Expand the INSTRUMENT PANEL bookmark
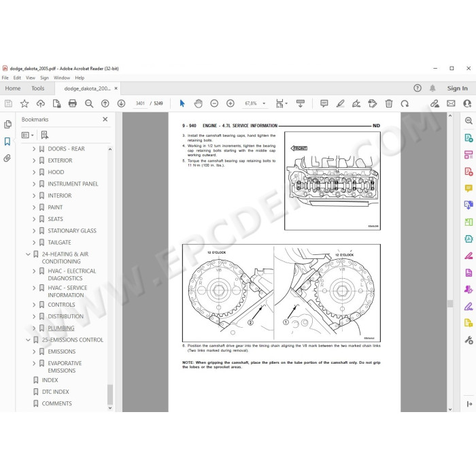The height and width of the screenshot is (476, 476). coord(34,184)
